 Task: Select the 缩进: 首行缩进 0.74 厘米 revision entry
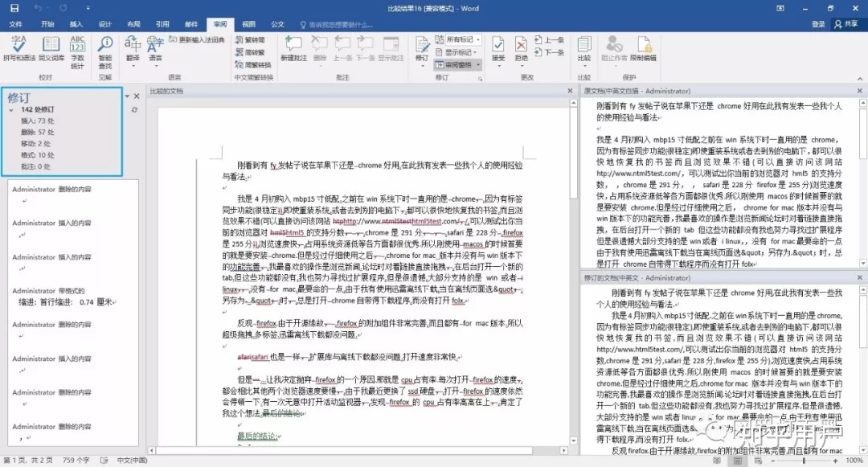click(67, 302)
